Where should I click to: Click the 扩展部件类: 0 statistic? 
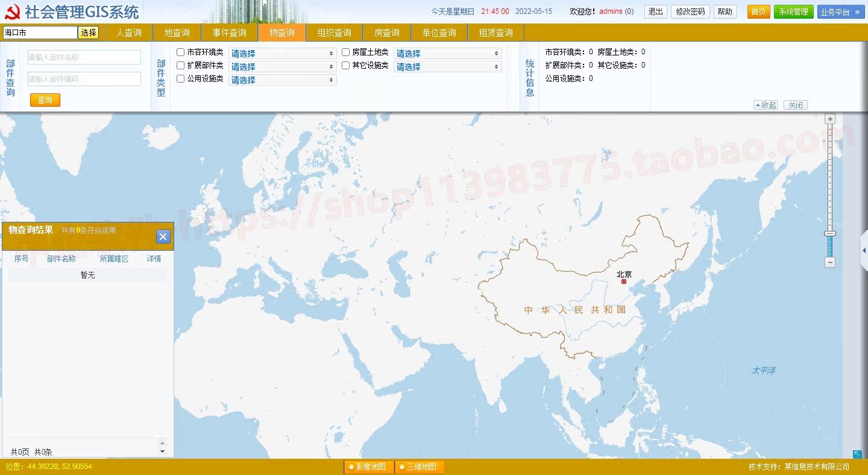tap(569, 65)
